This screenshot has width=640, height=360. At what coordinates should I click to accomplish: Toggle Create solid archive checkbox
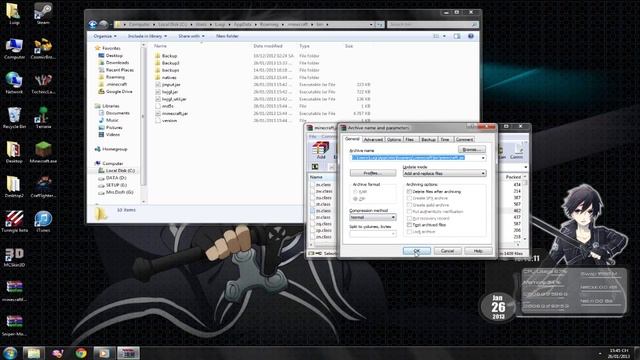(x=409, y=205)
